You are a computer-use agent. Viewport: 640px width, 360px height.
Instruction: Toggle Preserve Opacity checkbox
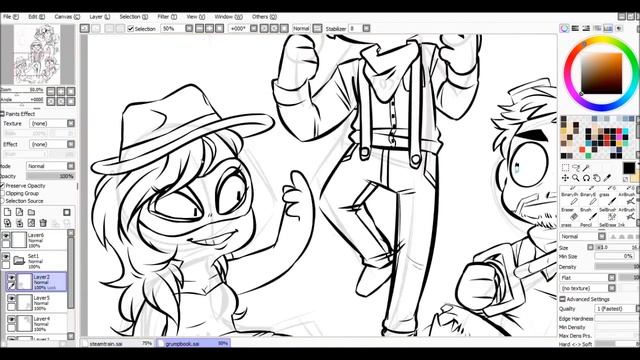[x=2, y=186]
